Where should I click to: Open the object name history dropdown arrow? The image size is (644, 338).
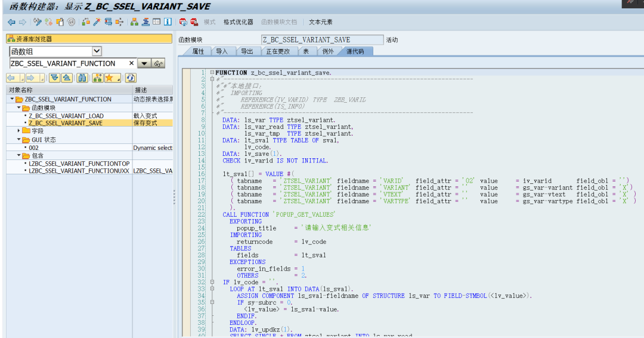144,64
